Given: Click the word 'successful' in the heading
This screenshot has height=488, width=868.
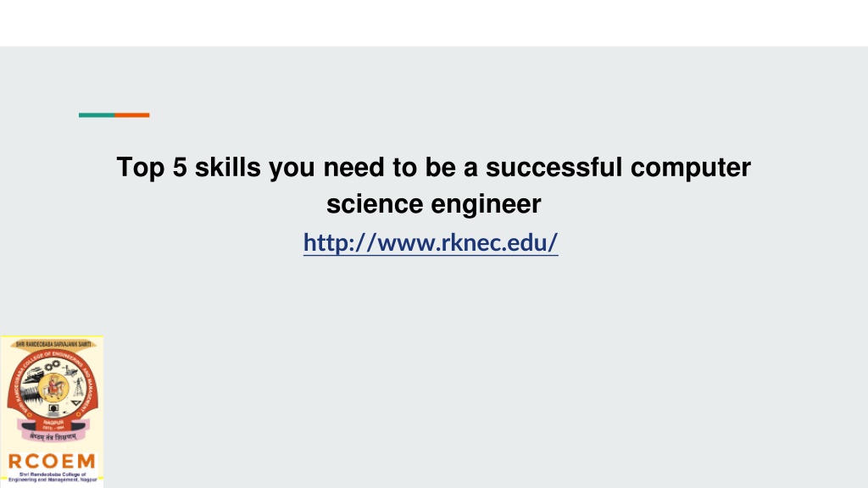Looking at the screenshot, I should (554, 167).
